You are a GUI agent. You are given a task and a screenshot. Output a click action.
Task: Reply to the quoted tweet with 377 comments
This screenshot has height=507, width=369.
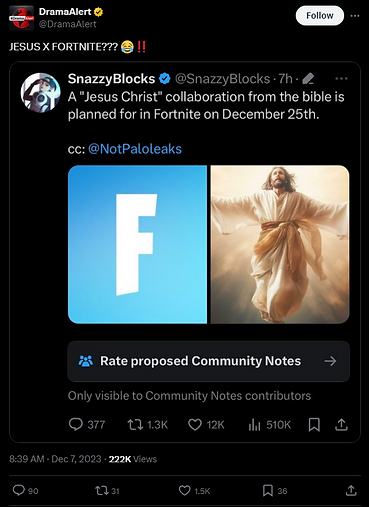[x=87, y=425]
